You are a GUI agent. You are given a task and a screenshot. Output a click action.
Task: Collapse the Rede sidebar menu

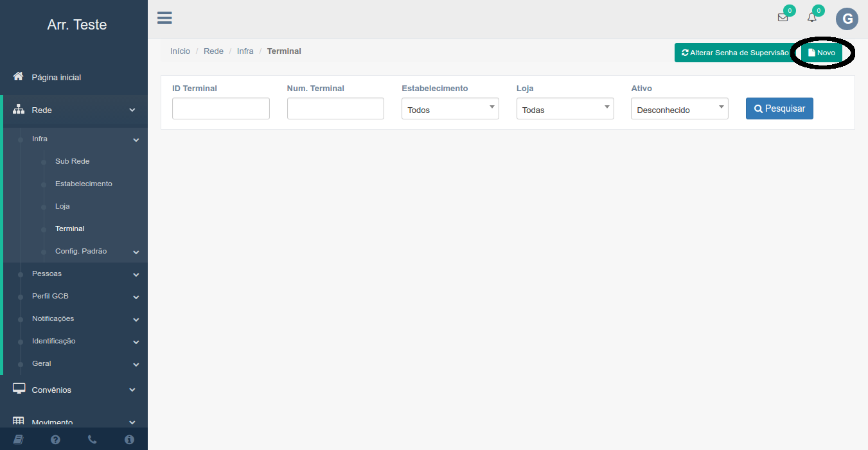pos(74,110)
